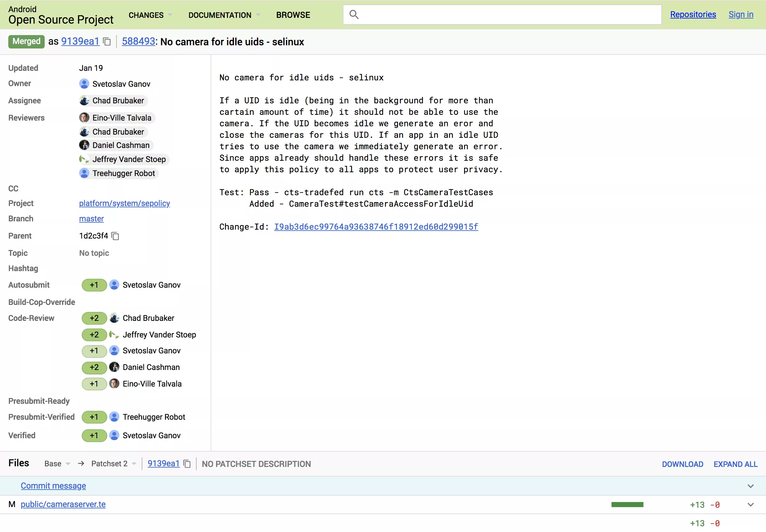Open commit 9139ea1 link in header
Image resolution: width=766 pixels, height=532 pixels.
coord(80,41)
